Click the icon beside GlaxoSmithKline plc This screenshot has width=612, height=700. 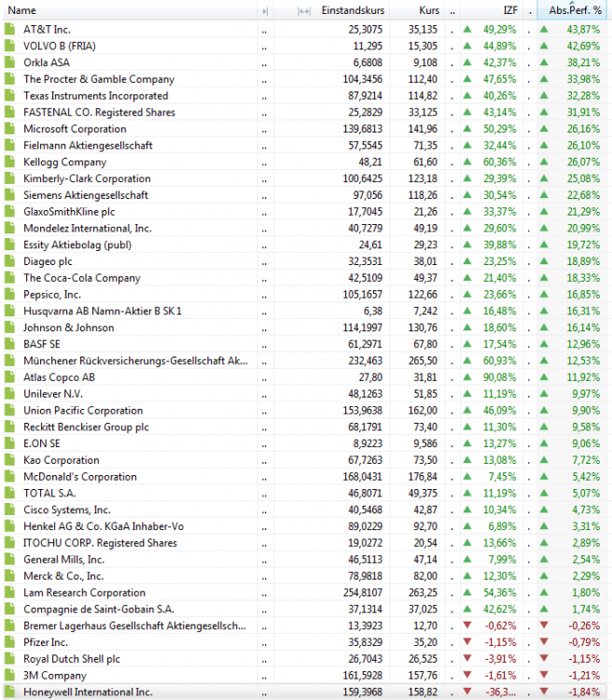(9, 212)
